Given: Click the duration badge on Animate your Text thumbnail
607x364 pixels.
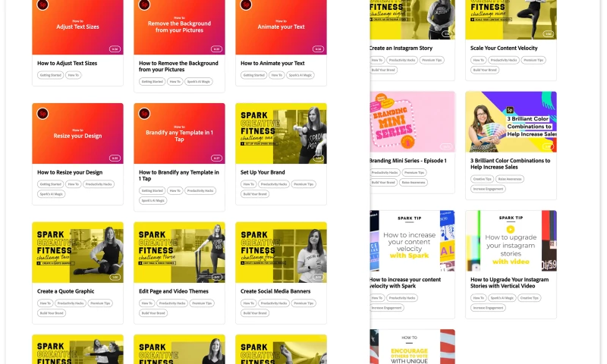Looking at the screenshot, I should click(318, 49).
